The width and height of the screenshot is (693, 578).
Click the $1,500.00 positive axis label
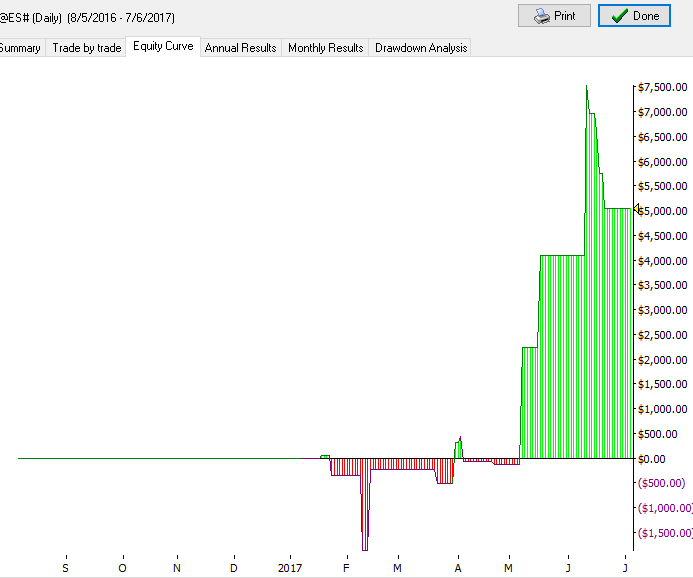(663, 384)
